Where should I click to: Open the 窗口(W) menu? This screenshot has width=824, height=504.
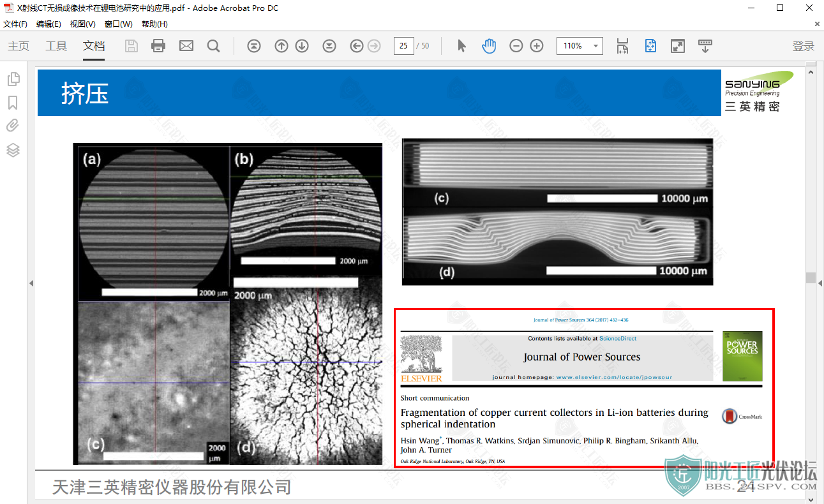(x=119, y=24)
